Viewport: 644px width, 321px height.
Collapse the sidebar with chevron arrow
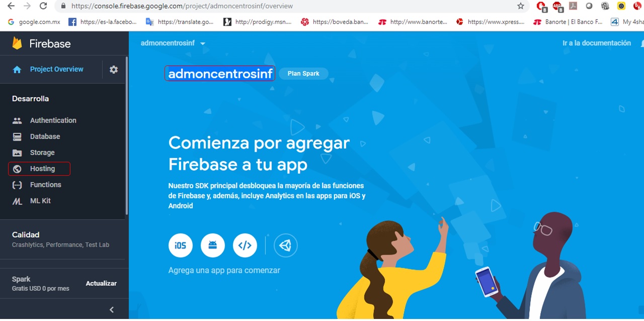(112, 309)
